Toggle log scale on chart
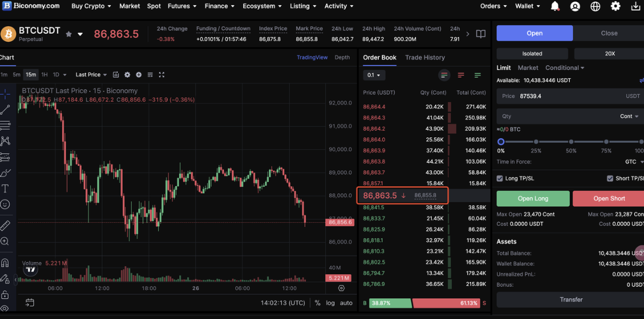The image size is (644, 319). click(330, 303)
